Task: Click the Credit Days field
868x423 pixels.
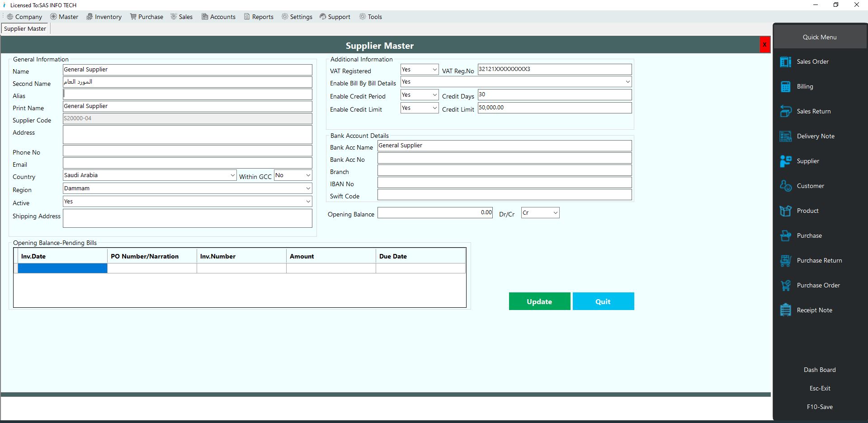Action: (555, 94)
